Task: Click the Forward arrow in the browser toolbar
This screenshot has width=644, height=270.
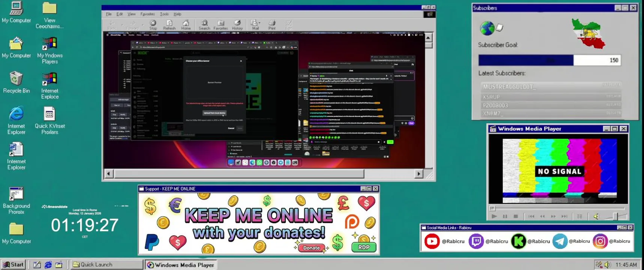Action: point(132,25)
